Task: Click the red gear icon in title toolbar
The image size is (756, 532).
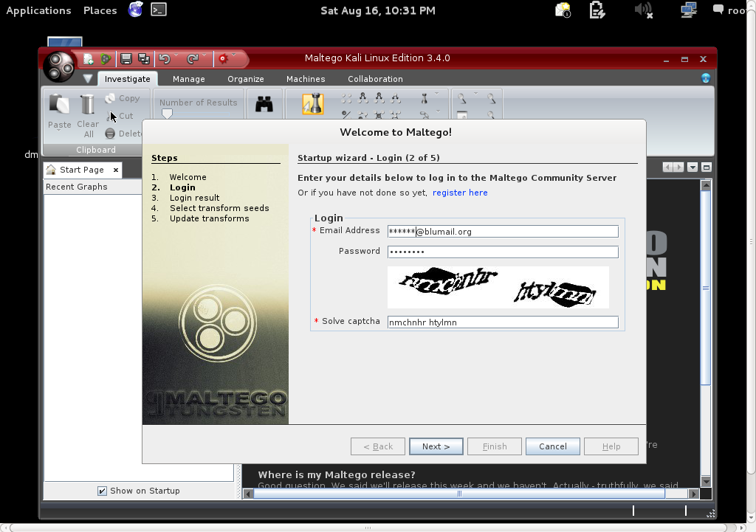Action: tap(223, 59)
